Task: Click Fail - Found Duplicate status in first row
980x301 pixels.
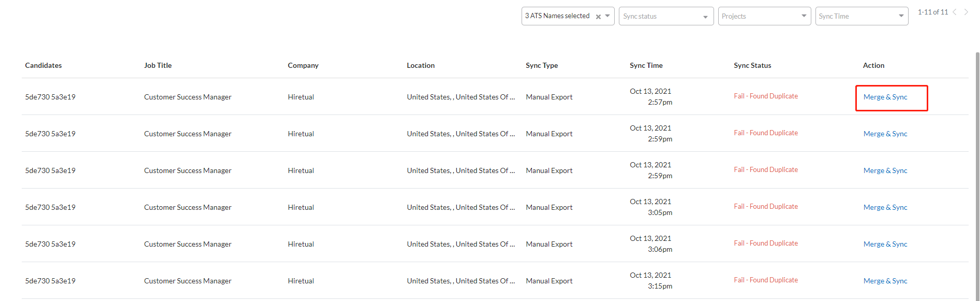Action: pos(765,96)
